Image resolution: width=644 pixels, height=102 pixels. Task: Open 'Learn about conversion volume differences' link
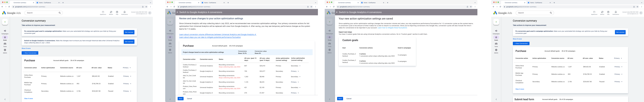[218, 35]
